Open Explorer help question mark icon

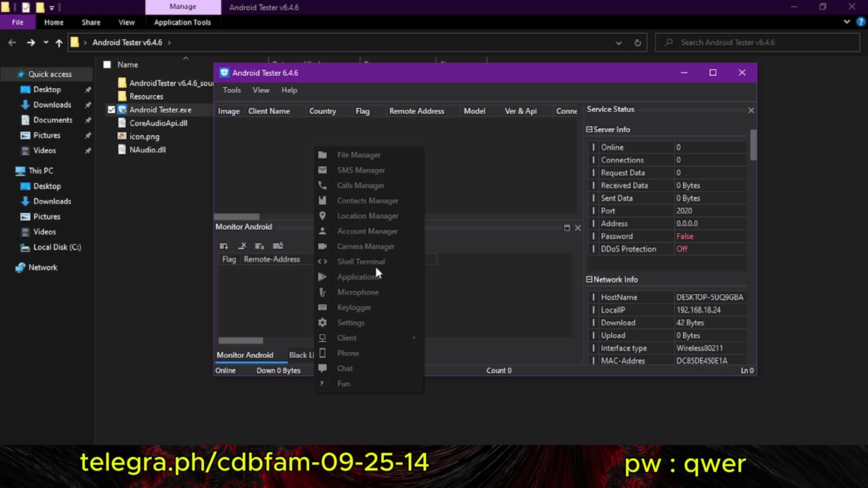pyautogui.click(x=861, y=22)
